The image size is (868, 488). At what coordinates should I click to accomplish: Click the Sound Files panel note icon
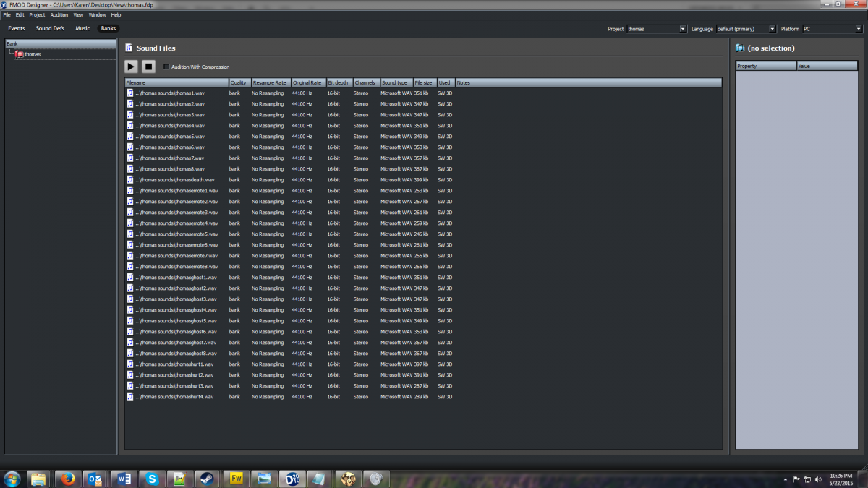[129, 48]
